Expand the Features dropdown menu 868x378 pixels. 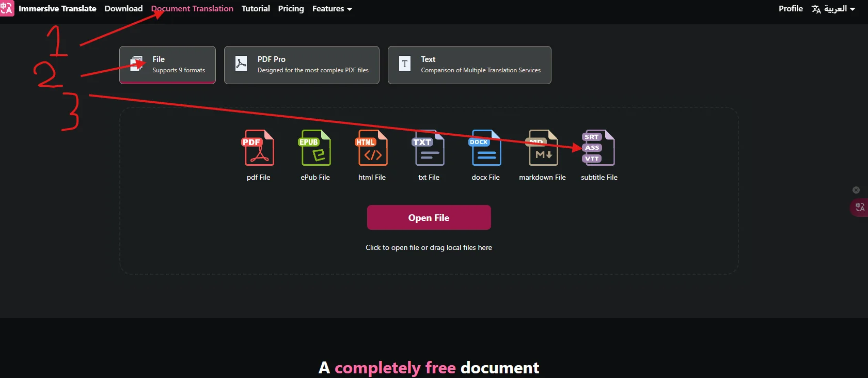pos(332,9)
